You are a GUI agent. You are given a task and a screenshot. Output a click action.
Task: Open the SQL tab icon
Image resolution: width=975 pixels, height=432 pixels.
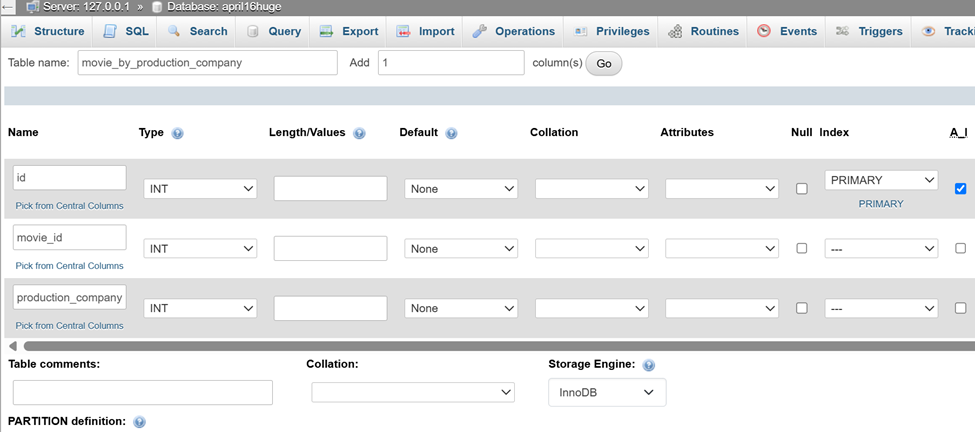[x=110, y=31]
